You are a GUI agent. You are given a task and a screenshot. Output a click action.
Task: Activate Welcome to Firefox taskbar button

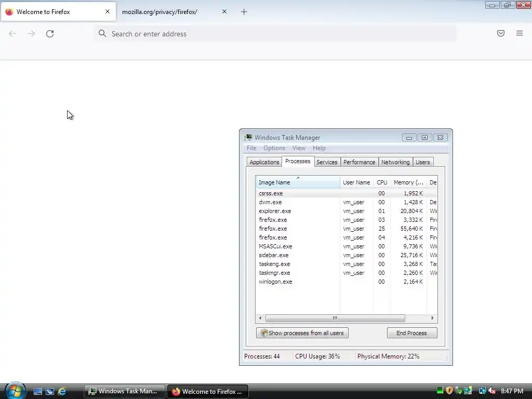208,391
